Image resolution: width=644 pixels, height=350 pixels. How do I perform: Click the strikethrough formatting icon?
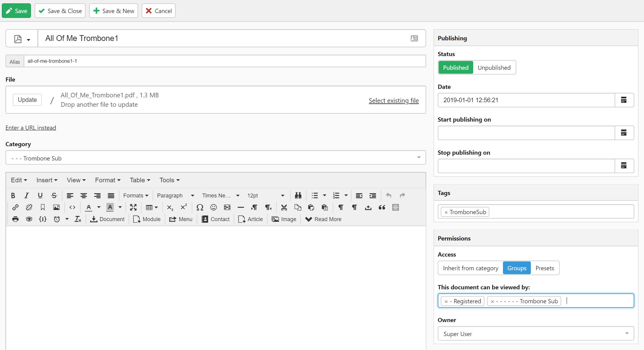coord(54,195)
